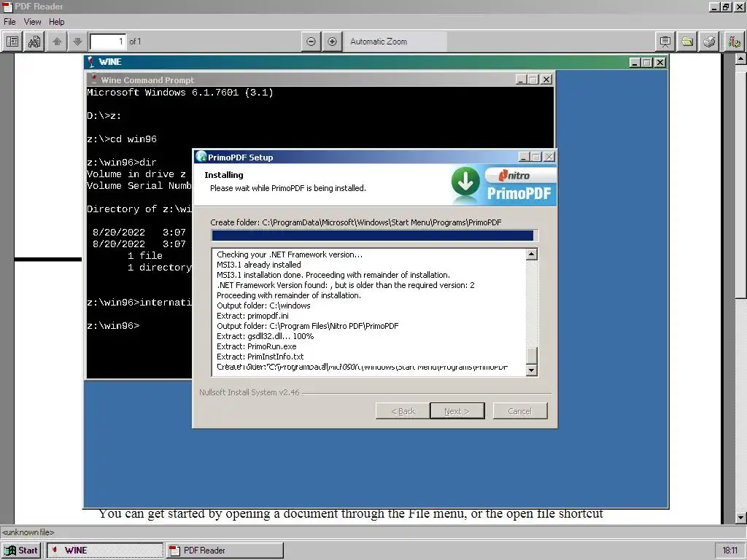
Task: Click 'z:\>cd win96' in command prompt
Action: (x=122, y=139)
